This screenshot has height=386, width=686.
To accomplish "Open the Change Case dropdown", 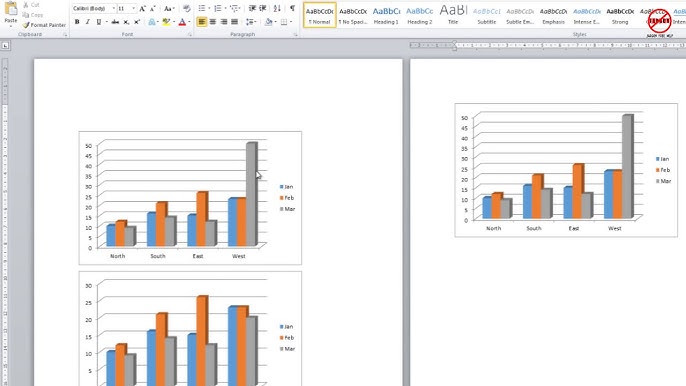I will 169,8.
